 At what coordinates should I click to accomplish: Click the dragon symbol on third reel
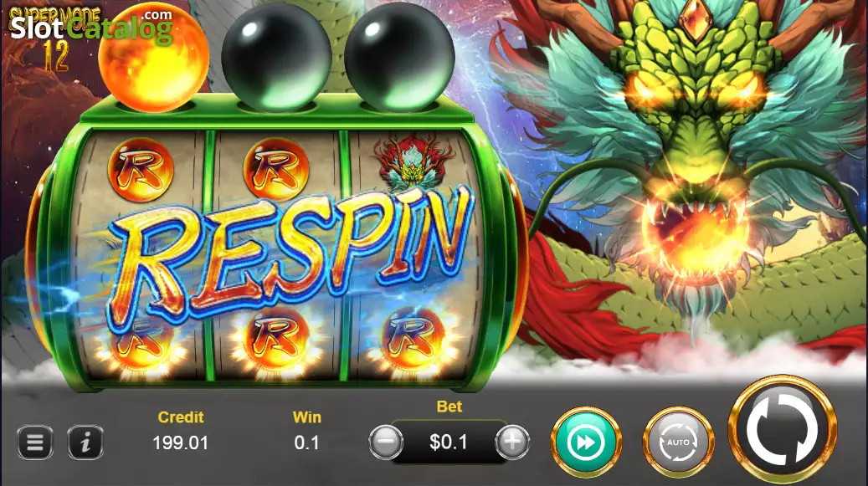(413, 163)
